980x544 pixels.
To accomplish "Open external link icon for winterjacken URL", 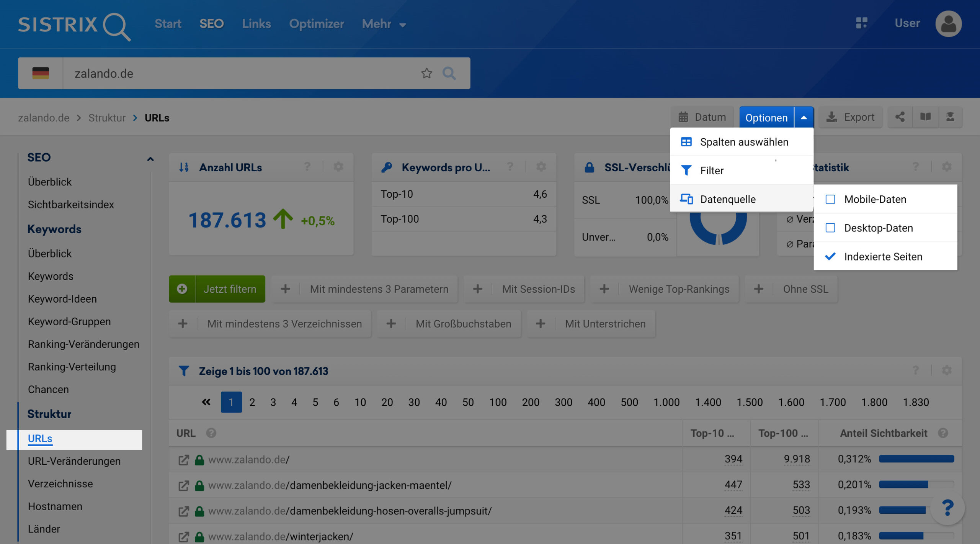I will (183, 536).
